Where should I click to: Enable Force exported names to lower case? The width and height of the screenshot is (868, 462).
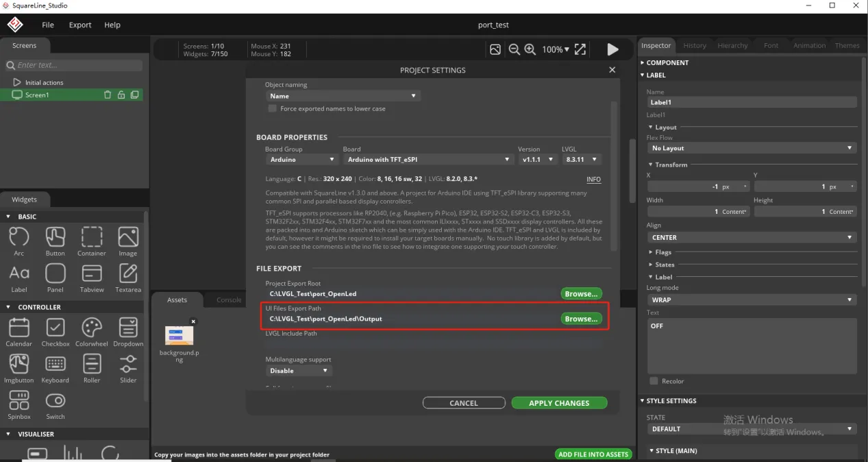point(273,109)
